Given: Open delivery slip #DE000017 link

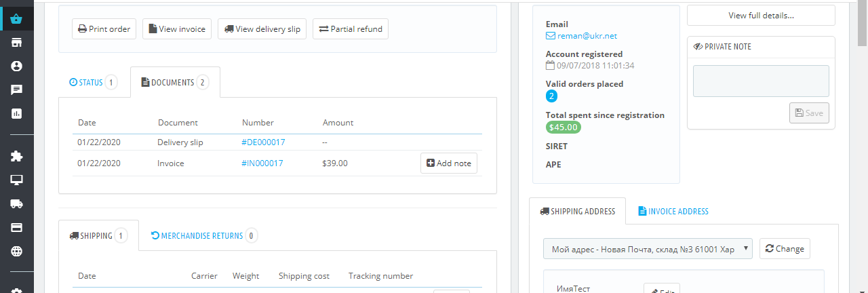Looking at the screenshot, I should click(x=263, y=142).
